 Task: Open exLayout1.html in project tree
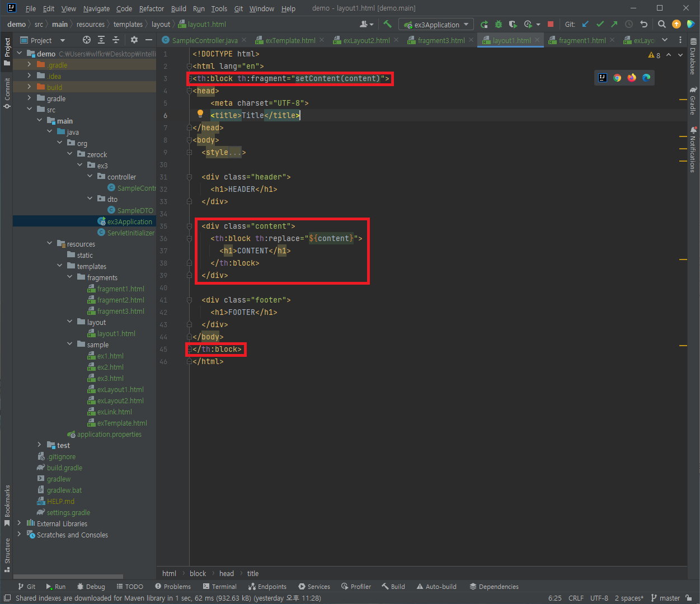point(120,389)
